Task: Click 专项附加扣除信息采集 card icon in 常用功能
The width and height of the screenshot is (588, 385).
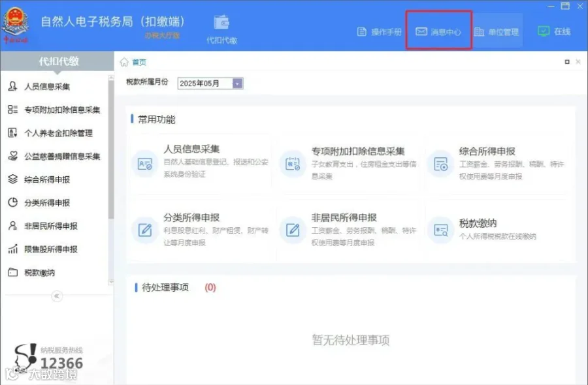Action: pos(293,164)
